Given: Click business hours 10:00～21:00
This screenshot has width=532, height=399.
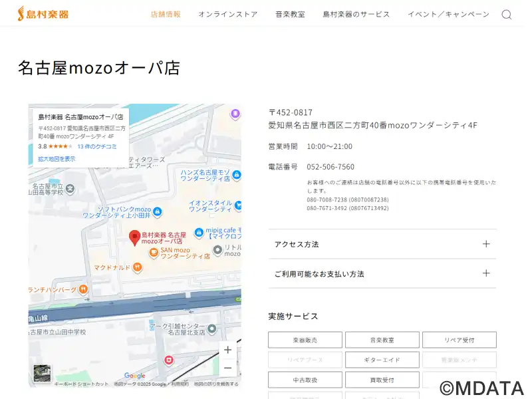Looking at the screenshot, I should coord(329,146).
